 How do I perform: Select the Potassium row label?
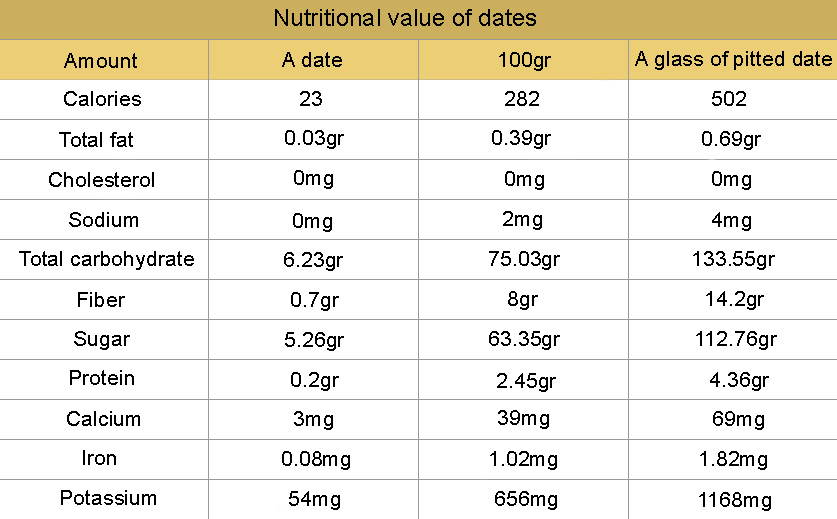108,498
